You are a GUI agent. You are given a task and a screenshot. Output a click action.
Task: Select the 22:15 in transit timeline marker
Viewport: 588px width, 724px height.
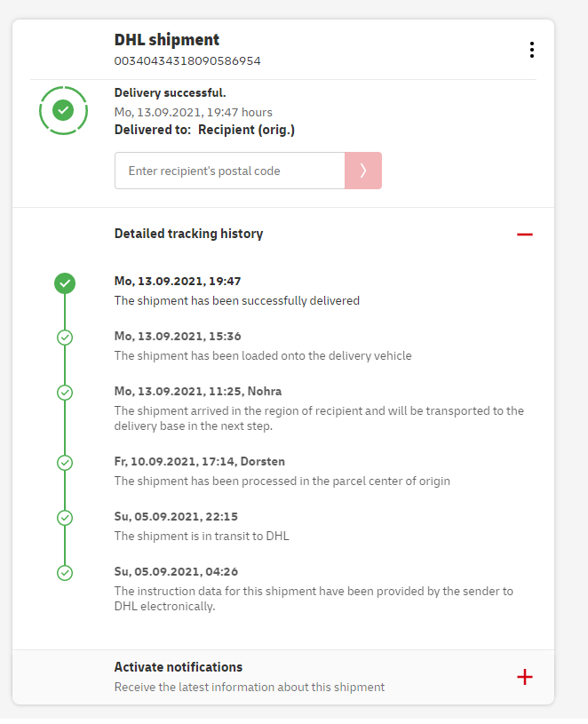64,518
